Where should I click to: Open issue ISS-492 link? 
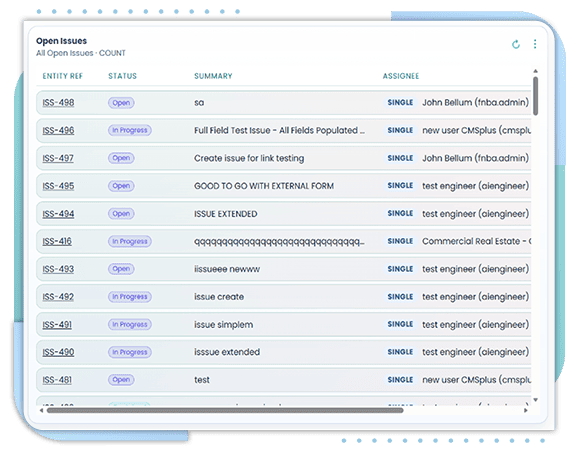tap(58, 297)
